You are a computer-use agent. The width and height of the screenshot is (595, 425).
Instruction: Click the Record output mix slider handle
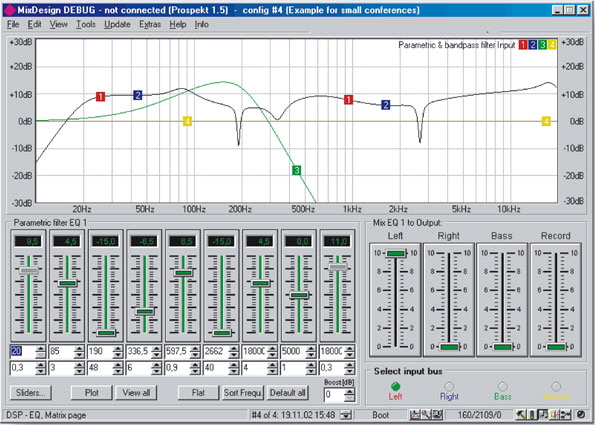click(x=556, y=346)
